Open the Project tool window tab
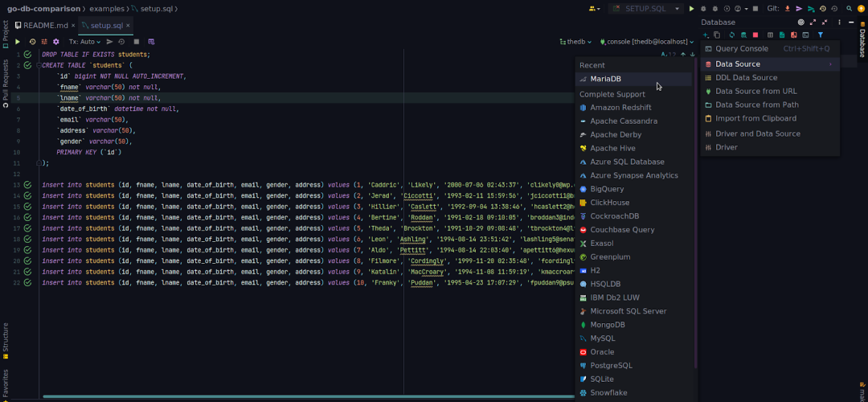 pos(6,33)
